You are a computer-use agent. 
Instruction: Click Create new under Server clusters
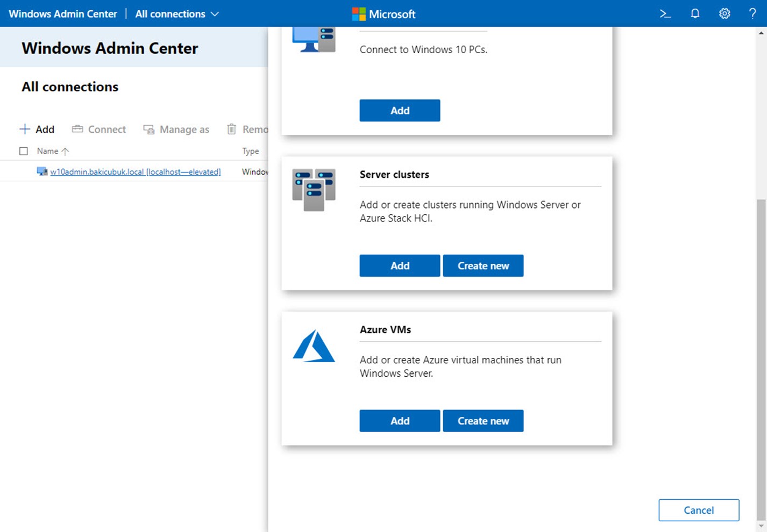click(483, 265)
